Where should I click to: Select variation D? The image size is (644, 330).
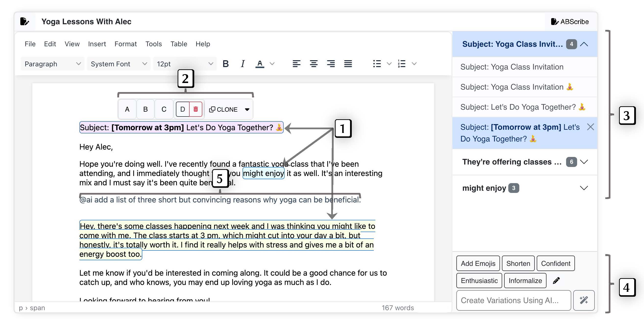(x=182, y=109)
